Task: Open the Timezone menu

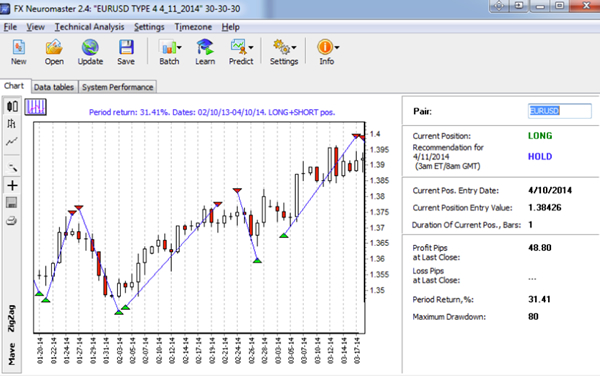Action: 193,27
